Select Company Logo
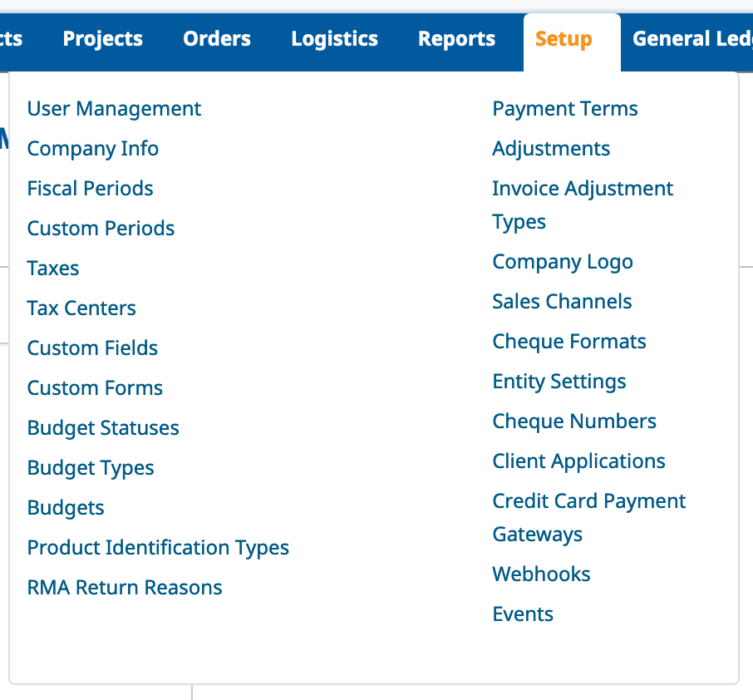Image resolution: width=753 pixels, height=700 pixels. click(x=563, y=263)
